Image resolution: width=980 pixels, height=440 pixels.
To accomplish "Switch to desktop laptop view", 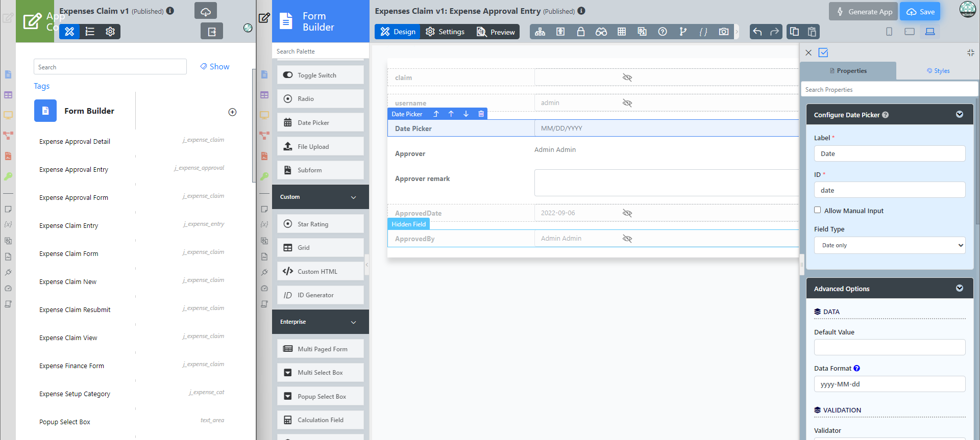I will (930, 32).
